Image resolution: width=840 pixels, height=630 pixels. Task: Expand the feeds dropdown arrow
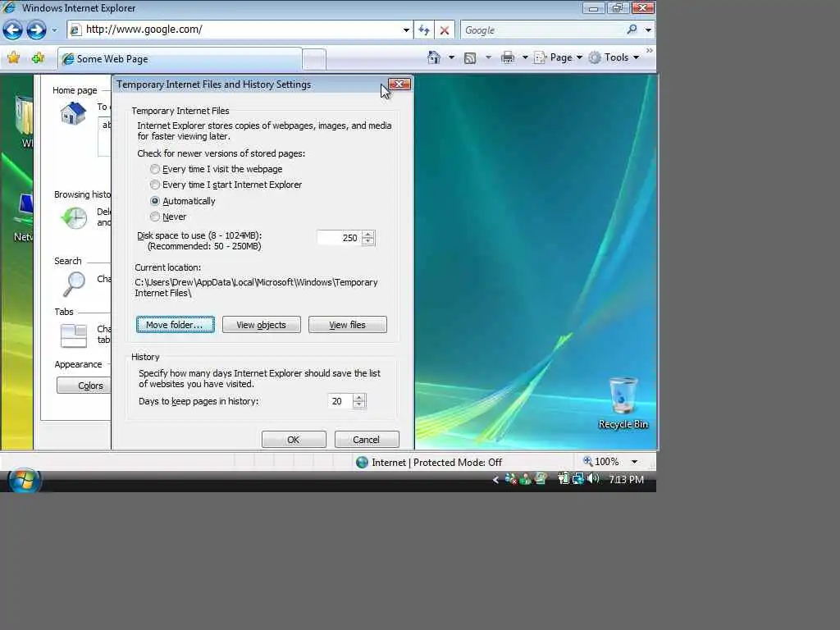[x=488, y=57]
